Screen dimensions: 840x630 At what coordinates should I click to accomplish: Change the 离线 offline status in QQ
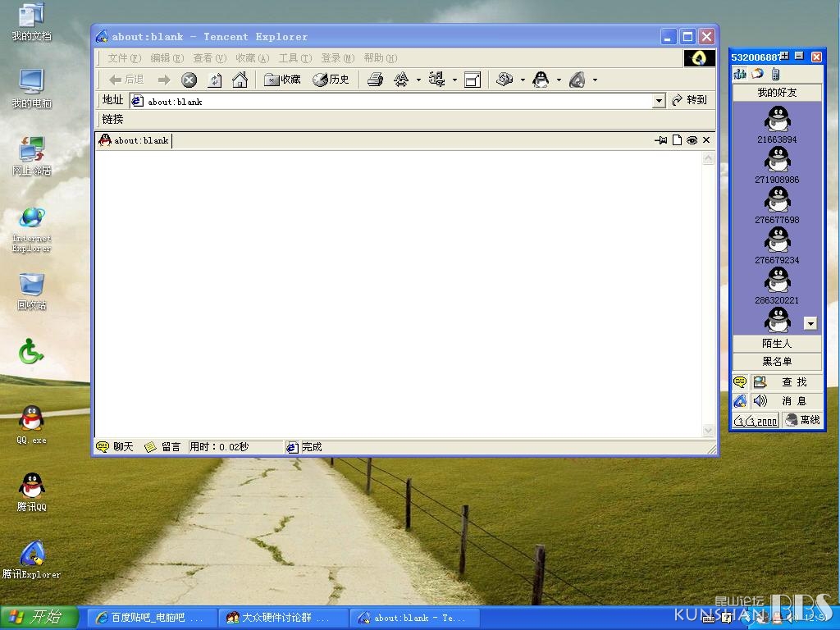(802, 420)
